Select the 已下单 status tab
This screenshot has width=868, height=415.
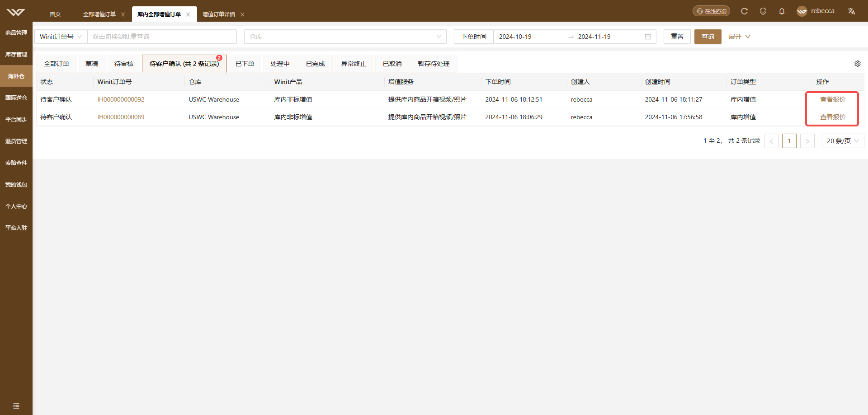(245, 64)
